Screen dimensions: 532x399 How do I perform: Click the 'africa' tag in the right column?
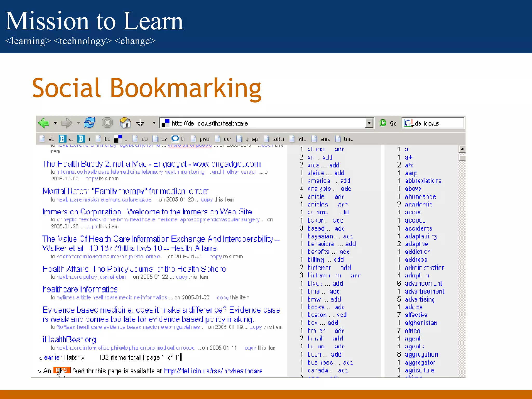(413, 331)
